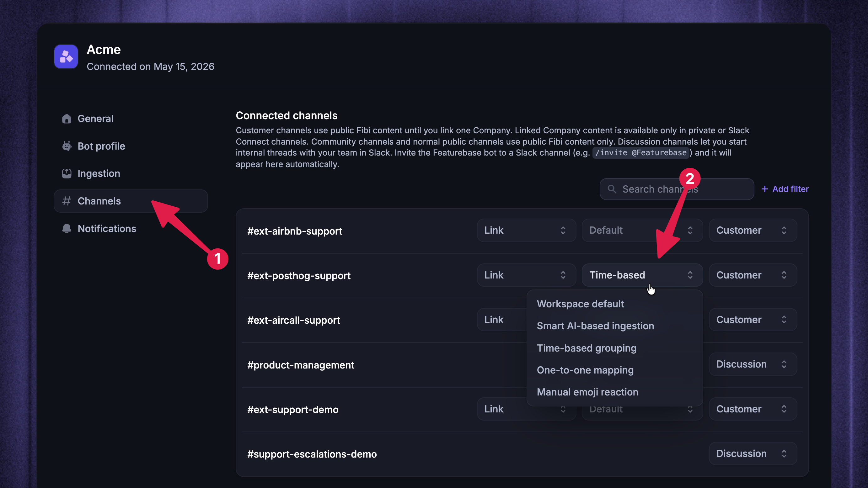Click the Connected on May 15, 2026 text
Viewport: 868px width, 488px height.
coord(151,67)
